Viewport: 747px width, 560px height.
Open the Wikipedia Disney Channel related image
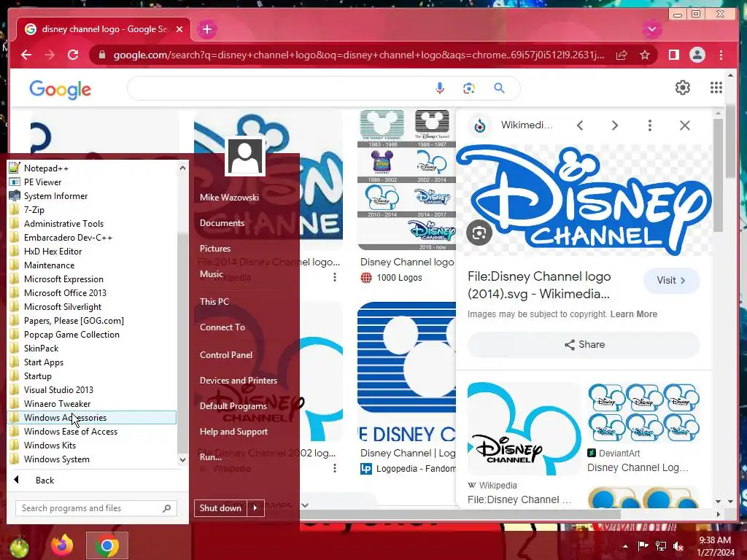524,429
